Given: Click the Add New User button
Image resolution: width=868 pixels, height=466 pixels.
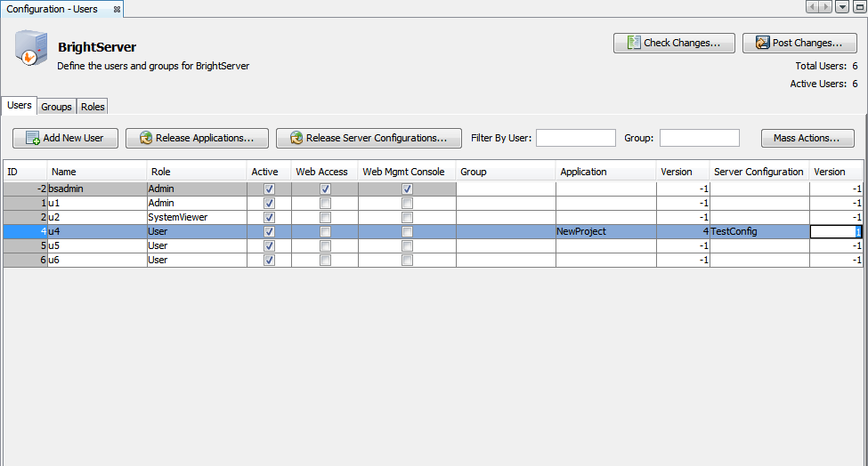Looking at the screenshot, I should point(65,138).
